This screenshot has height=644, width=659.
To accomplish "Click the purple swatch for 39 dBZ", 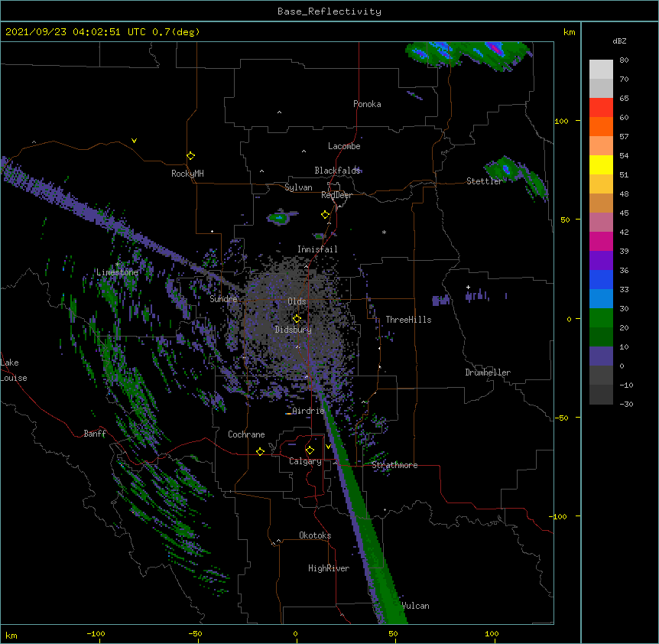I will click(x=601, y=261).
